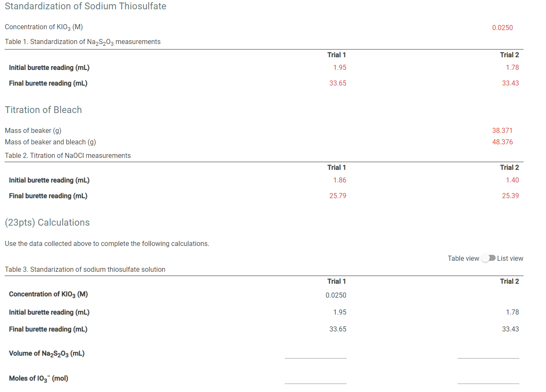Click the Table 1 Trial 2 final reading 33.43

click(x=510, y=83)
